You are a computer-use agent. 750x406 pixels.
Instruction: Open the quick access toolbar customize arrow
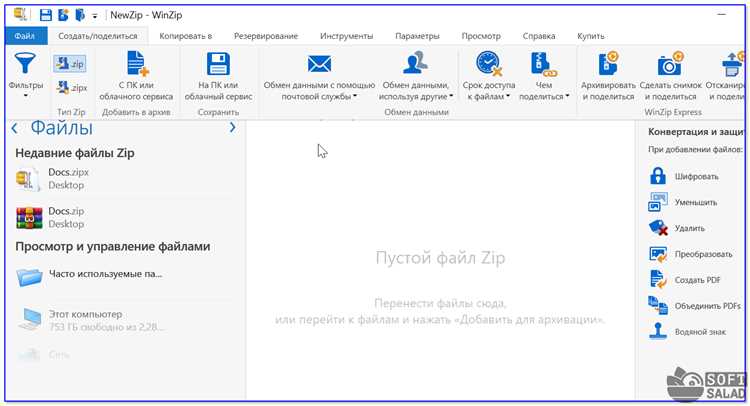(95, 16)
